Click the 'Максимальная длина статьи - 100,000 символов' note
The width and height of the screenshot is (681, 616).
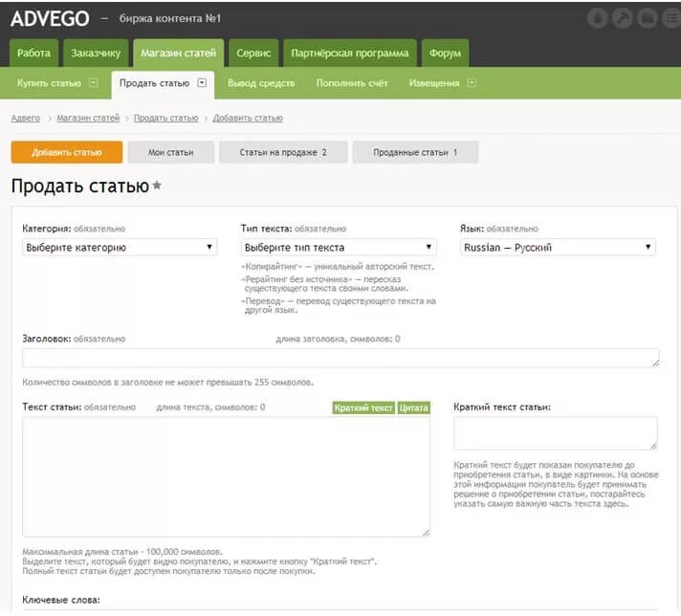point(122,552)
